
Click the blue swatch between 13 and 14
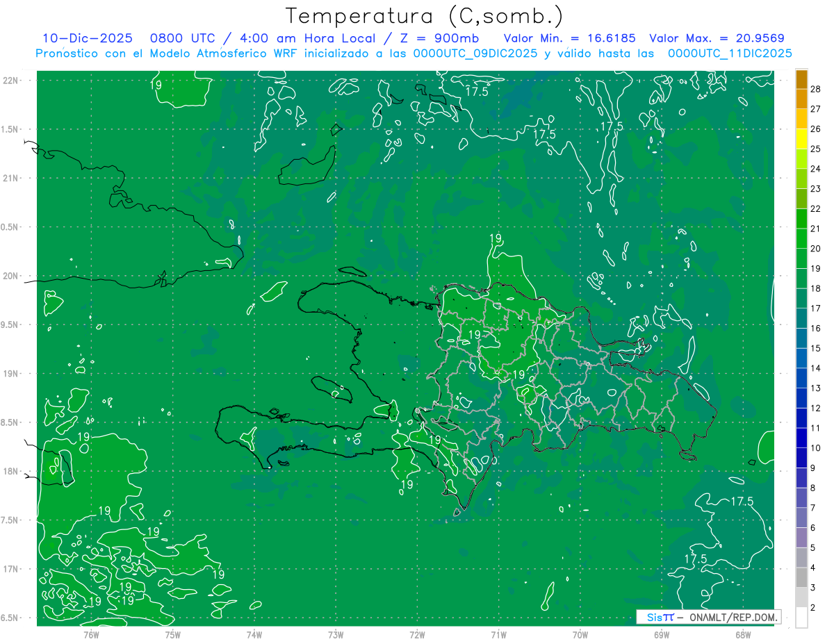pos(801,379)
